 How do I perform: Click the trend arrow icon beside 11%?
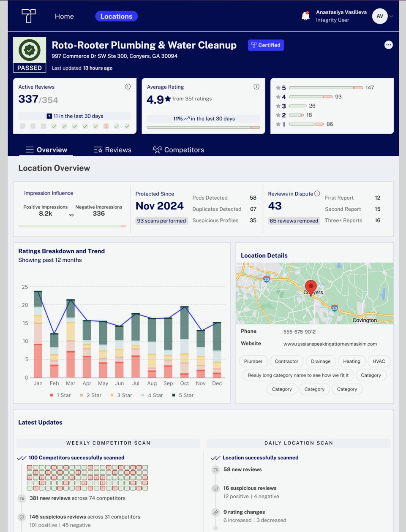187,119
